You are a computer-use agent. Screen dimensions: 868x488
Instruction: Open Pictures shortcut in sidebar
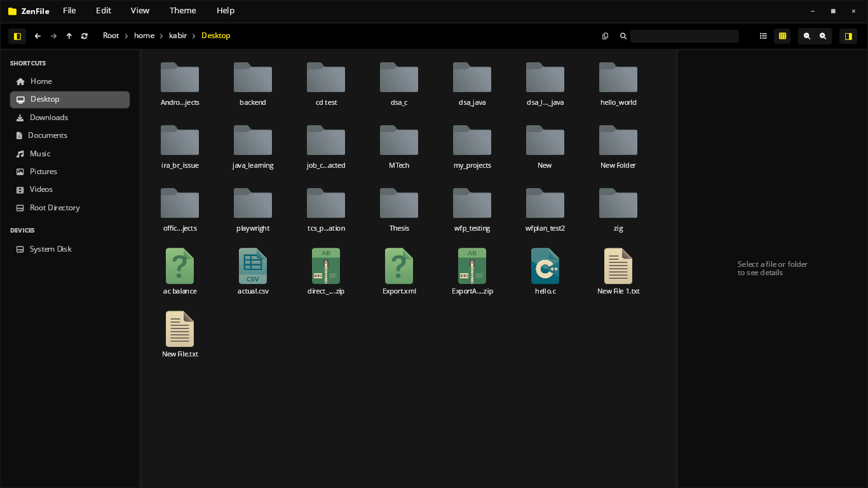(x=70, y=172)
